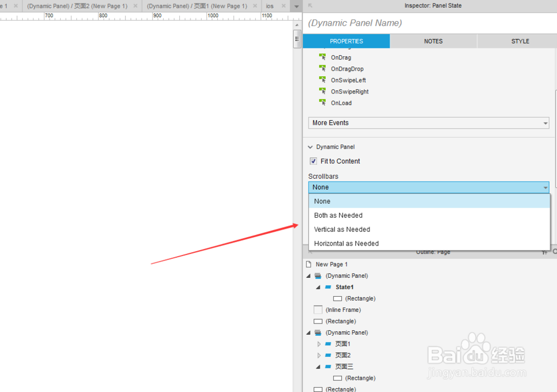Select Horizontal as Needed scrollbars option
This screenshot has width=557, height=392.
(429, 243)
